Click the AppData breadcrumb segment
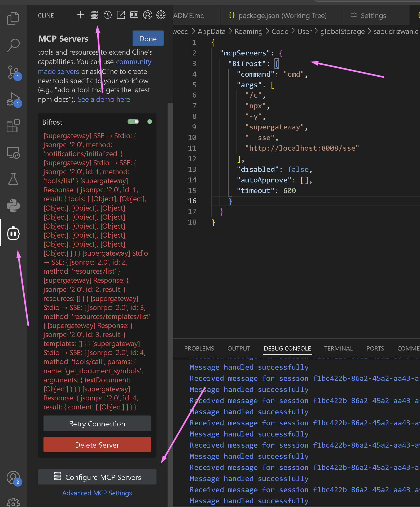 [211, 32]
